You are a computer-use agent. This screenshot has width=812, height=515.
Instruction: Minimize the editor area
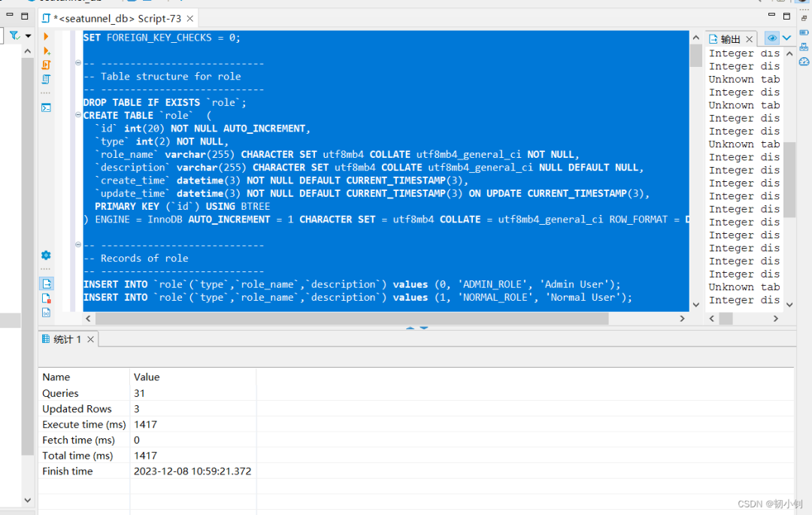771,15
